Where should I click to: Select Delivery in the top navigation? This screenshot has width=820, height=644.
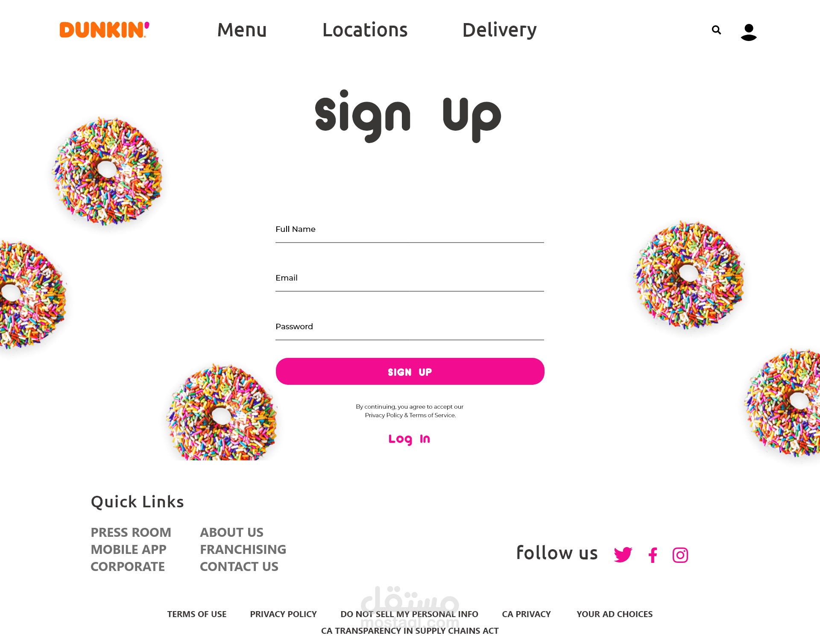[500, 30]
